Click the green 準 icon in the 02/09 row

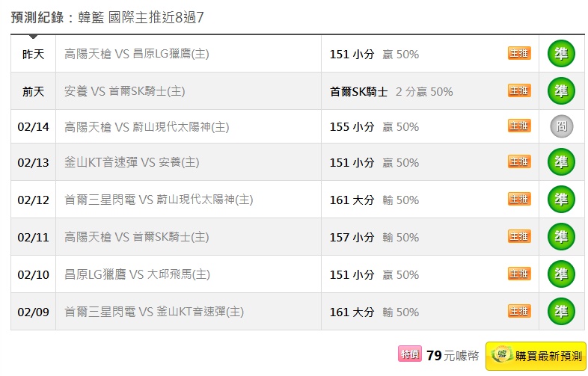click(x=561, y=312)
